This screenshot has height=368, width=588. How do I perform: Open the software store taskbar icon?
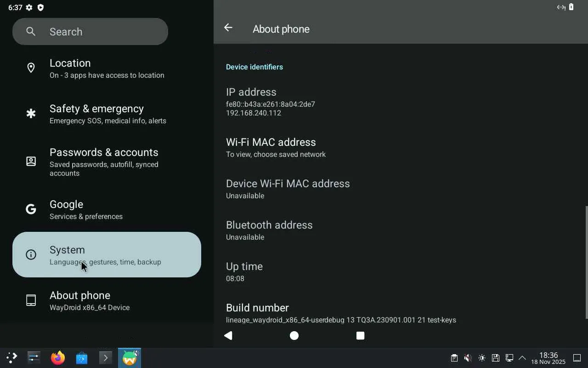(82, 358)
